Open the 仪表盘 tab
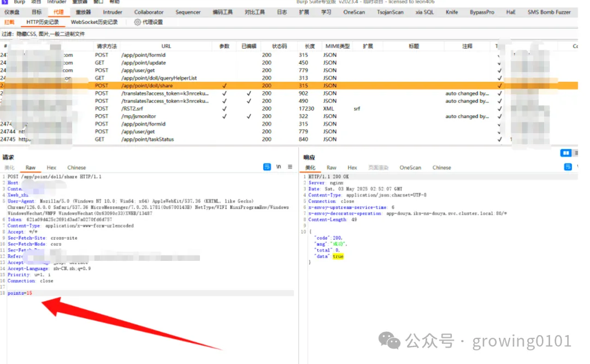 click(x=12, y=12)
